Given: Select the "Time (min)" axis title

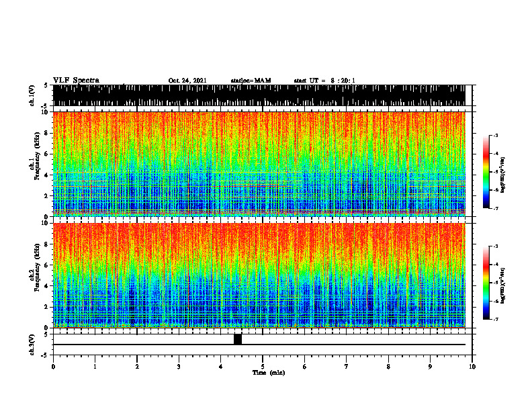Looking at the screenshot, I should (269, 373).
